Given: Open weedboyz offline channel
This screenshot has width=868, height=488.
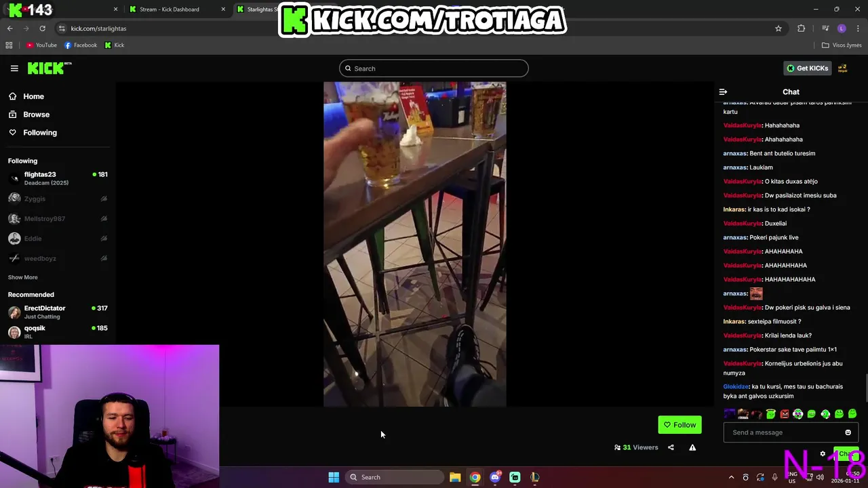Looking at the screenshot, I should pyautogui.click(x=58, y=258).
